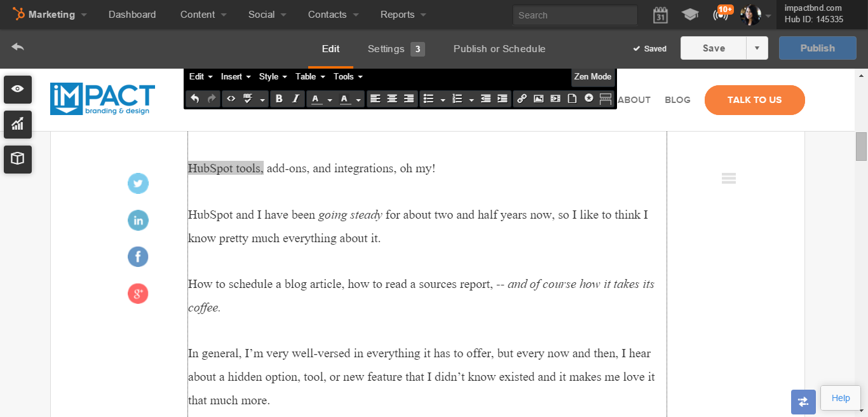Click the redo arrow in editor toolbar

click(212, 99)
